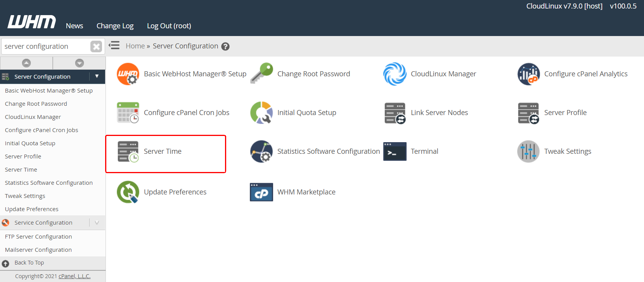
Task: Select Basic WebHost Manager Setup in sidebar
Action: [x=49, y=91]
